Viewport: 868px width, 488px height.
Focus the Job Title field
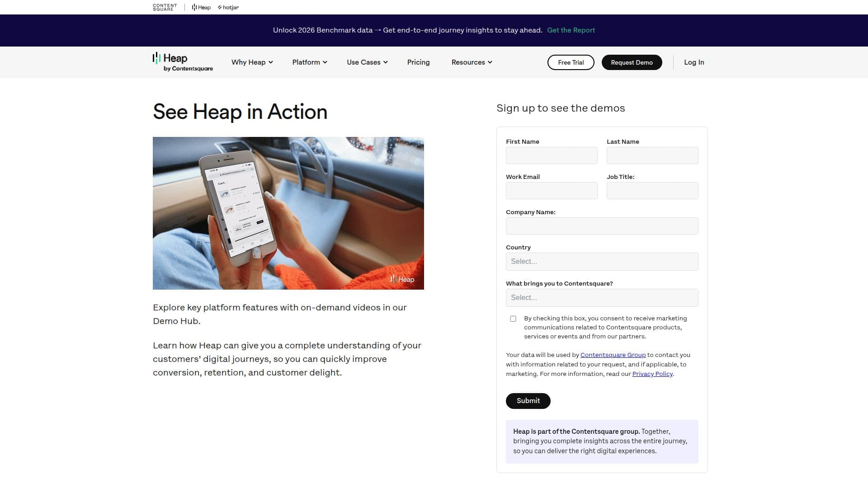click(x=652, y=191)
